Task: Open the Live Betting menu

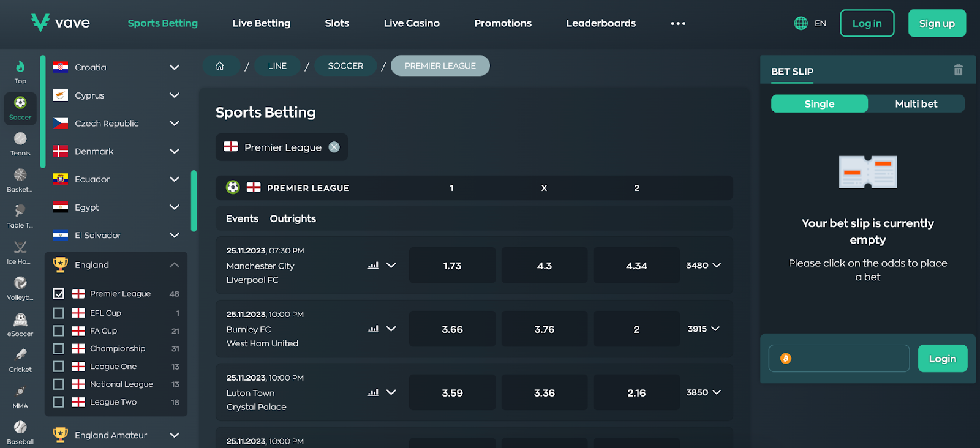Action: pyautogui.click(x=262, y=23)
